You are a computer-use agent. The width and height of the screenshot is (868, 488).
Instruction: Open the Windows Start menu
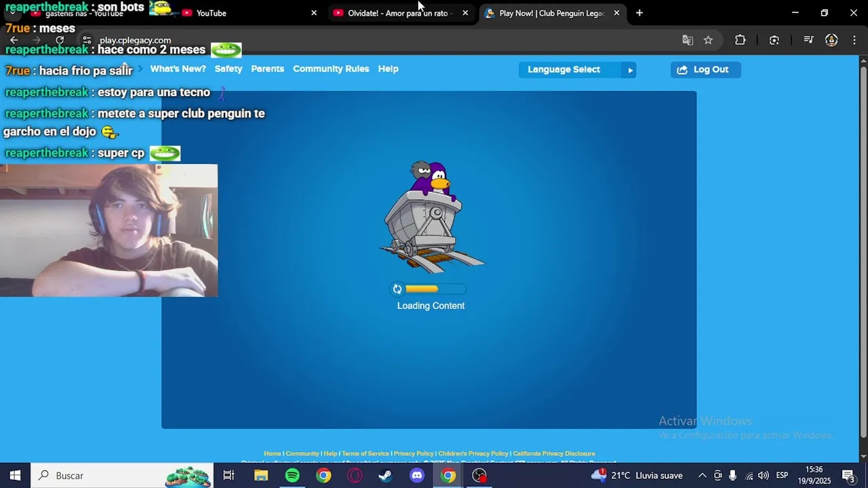click(x=15, y=476)
